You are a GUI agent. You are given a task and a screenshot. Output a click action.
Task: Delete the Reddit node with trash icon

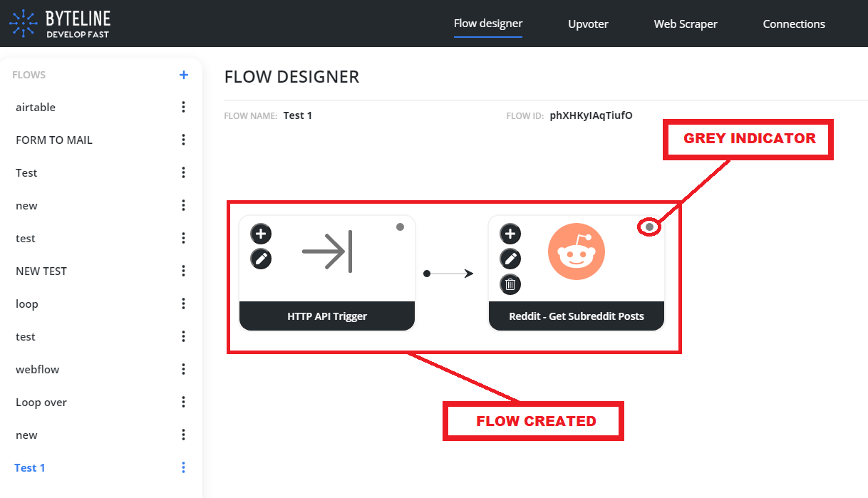click(x=510, y=284)
